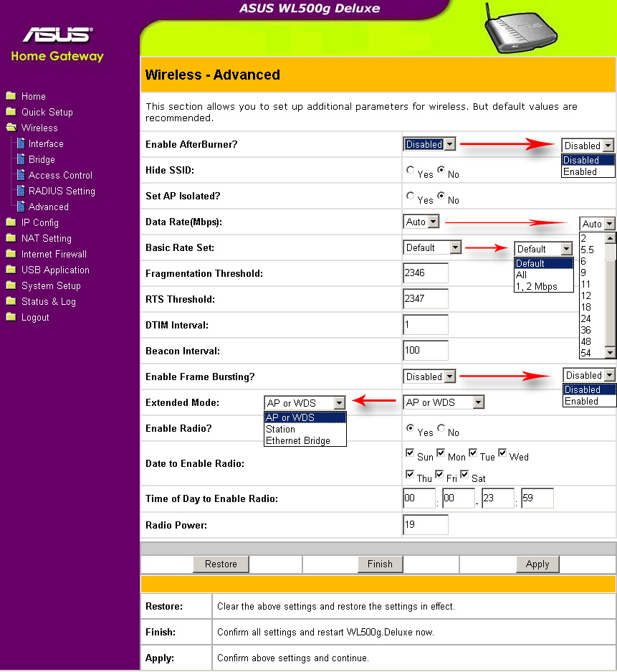Click the RADIUS Setting page icon
Screen dimensions: 617x672
click(21, 191)
